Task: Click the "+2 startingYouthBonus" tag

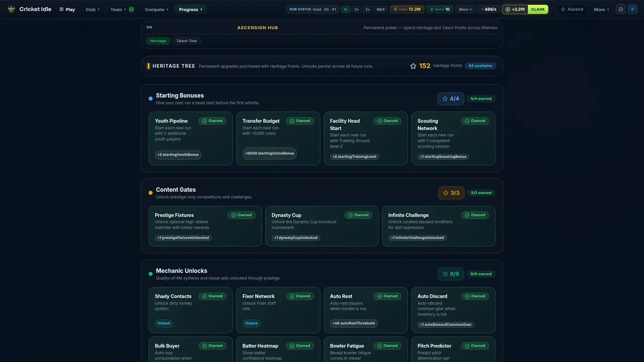Action: [x=178, y=154]
